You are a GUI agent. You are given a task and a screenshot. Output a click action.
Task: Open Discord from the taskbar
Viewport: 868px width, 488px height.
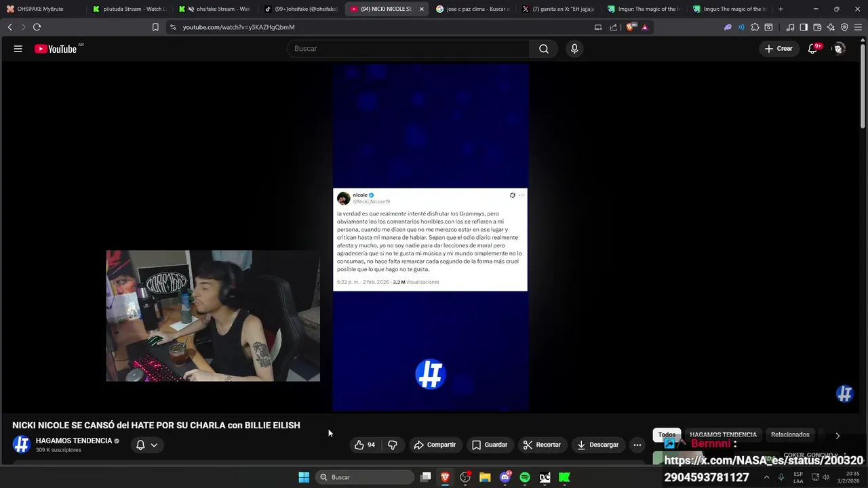click(x=505, y=477)
